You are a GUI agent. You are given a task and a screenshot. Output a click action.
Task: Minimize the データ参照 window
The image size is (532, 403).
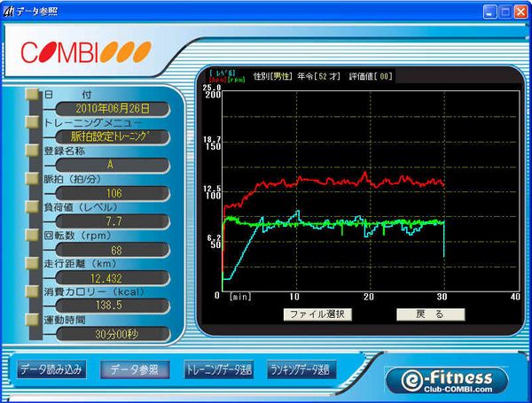coord(490,12)
